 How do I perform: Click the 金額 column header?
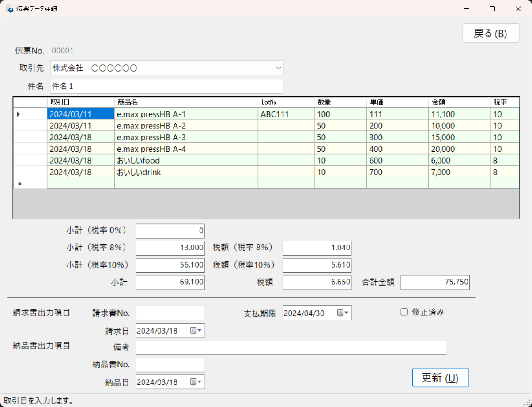tap(459, 102)
